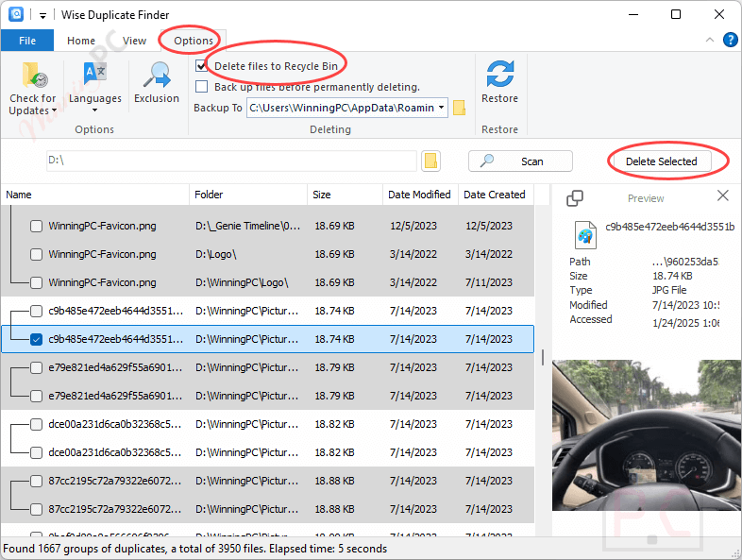The image size is (742, 560).
Task: Click the status bar duplicates summary text
Action: point(195,549)
